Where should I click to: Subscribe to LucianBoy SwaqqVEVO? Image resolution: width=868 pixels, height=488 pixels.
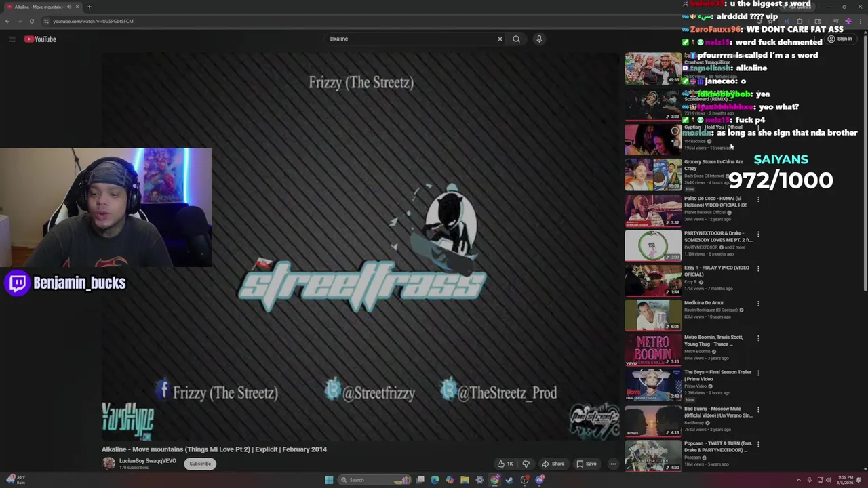point(200,464)
